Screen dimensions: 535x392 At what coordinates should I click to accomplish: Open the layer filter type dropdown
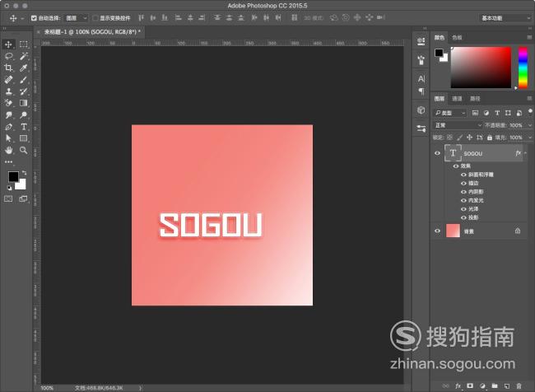[449, 113]
